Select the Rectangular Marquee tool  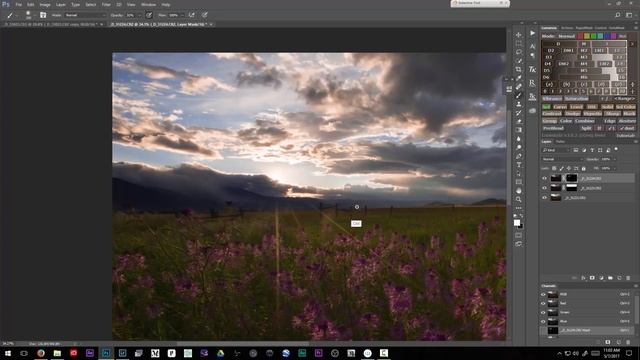coord(518,43)
